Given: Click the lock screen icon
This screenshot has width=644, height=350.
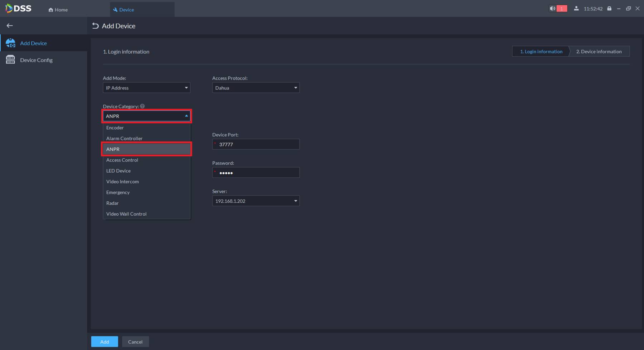Looking at the screenshot, I should click(x=609, y=9).
